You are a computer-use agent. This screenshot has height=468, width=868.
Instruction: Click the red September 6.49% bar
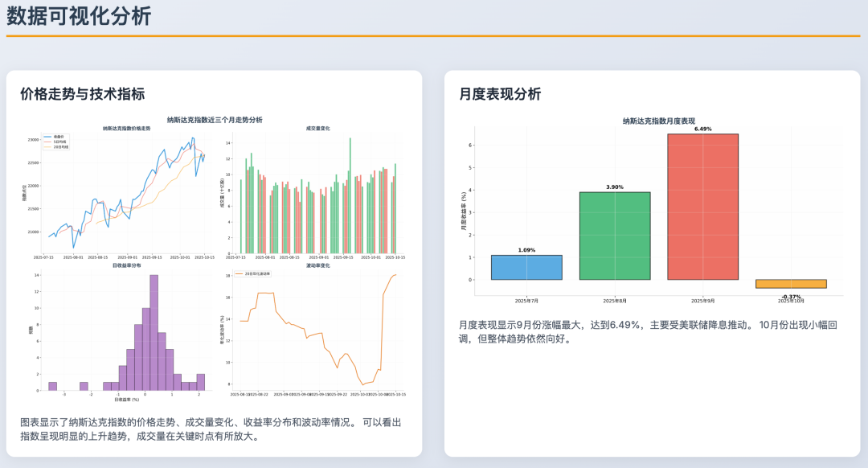[x=702, y=207]
